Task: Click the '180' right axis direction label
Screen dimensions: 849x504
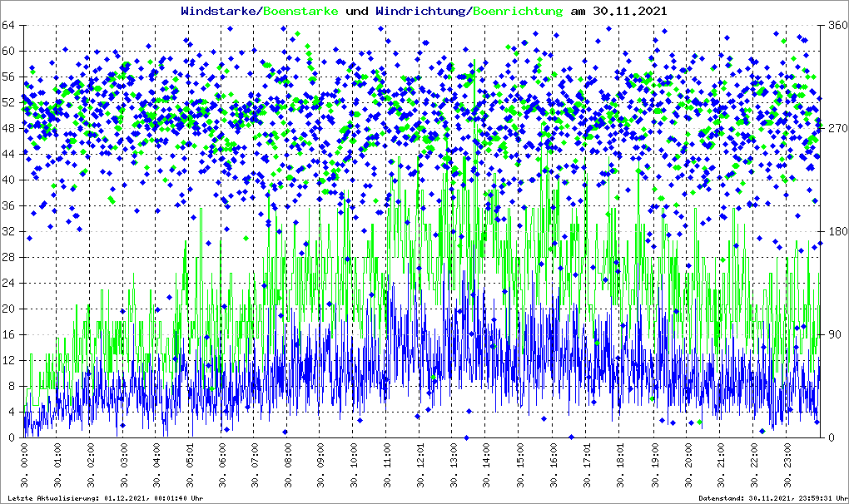Action: (x=836, y=232)
